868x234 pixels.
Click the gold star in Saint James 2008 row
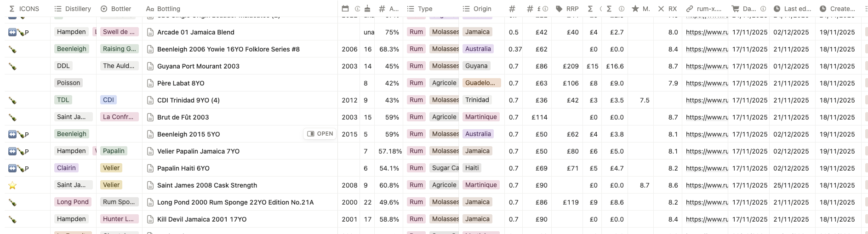point(12,185)
